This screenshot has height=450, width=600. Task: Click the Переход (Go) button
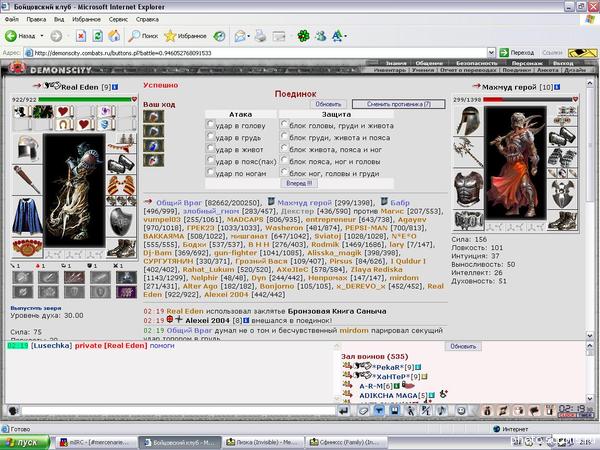pos(517,52)
